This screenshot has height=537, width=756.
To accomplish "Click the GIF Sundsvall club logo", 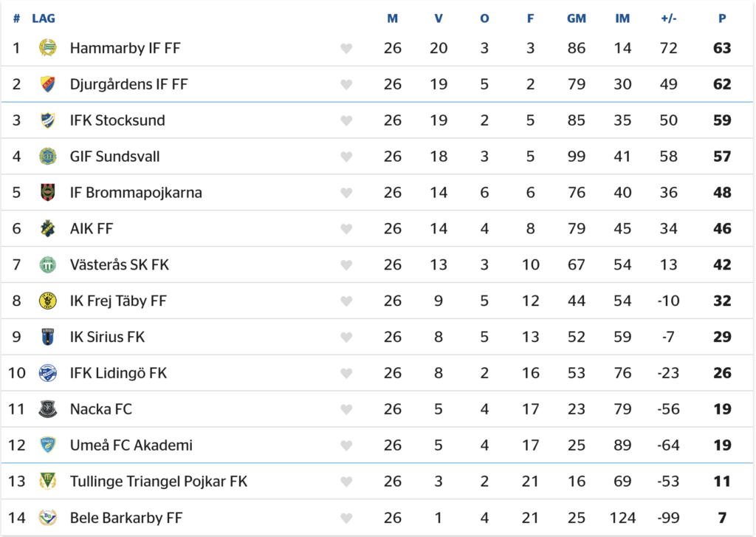I will tap(48, 157).
